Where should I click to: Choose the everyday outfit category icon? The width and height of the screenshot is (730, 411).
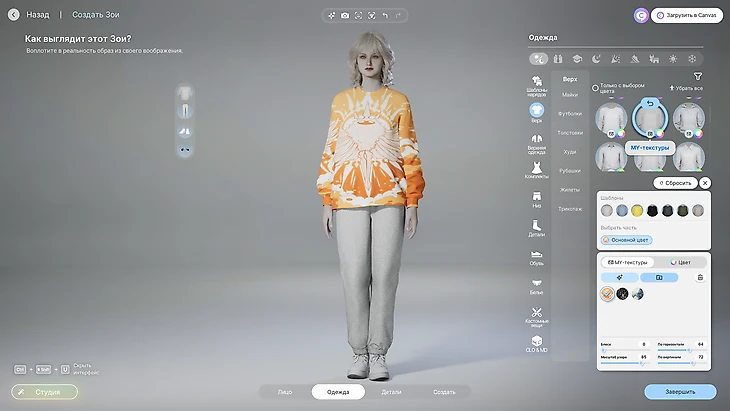click(539, 59)
